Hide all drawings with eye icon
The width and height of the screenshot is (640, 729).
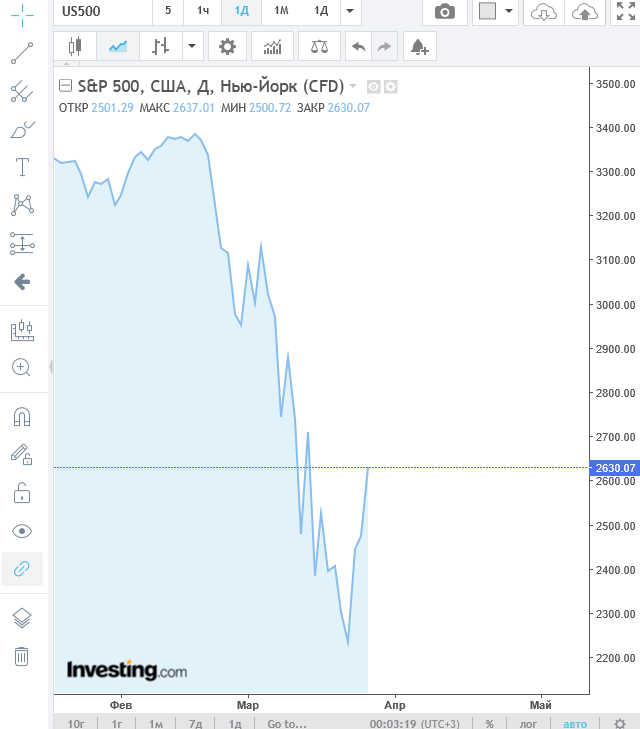point(22,531)
